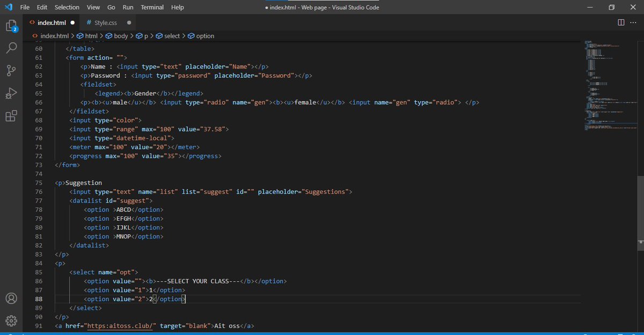Viewport: 644px width, 335px height.
Task: Click the vertical editor scrollbar thumb
Action: [640, 213]
